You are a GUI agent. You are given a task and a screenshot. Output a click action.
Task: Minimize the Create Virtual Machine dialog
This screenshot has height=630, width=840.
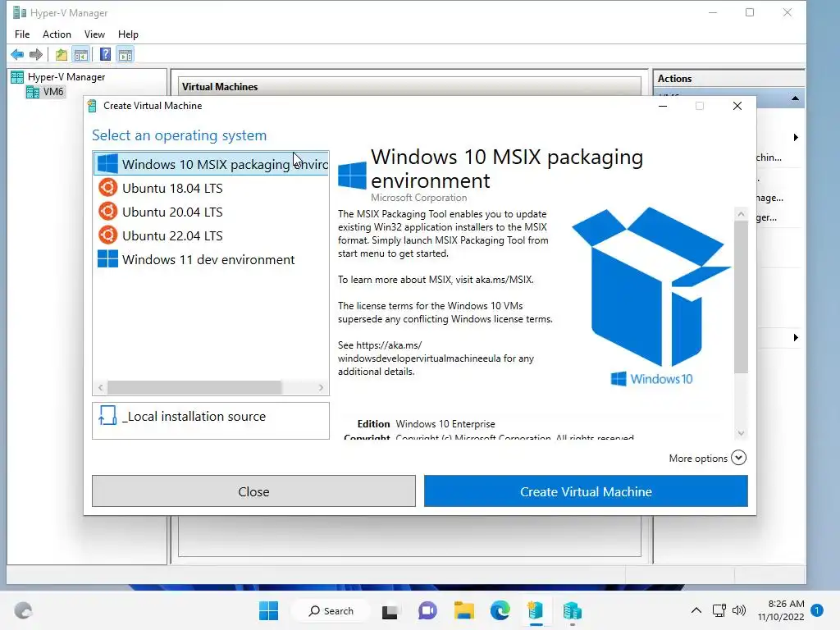pos(663,106)
